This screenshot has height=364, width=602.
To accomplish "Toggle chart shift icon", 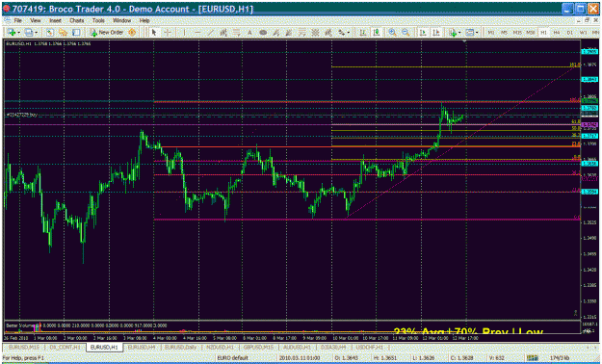I will pyautogui.click(x=436, y=33).
